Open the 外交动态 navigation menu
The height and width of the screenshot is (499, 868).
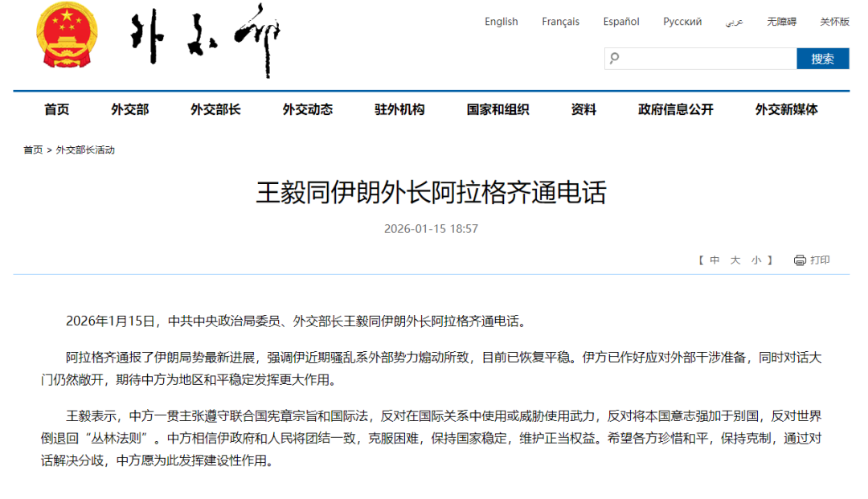point(307,110)
